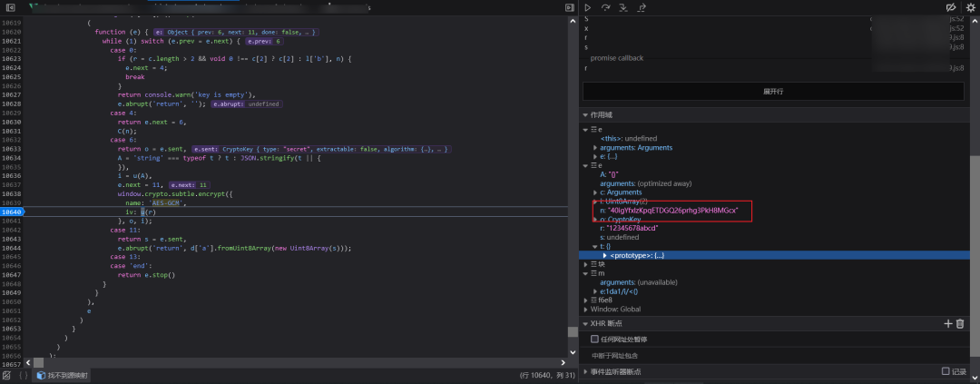Click the Step in debugger icon
980x384 pixels.
coord(623,7)
